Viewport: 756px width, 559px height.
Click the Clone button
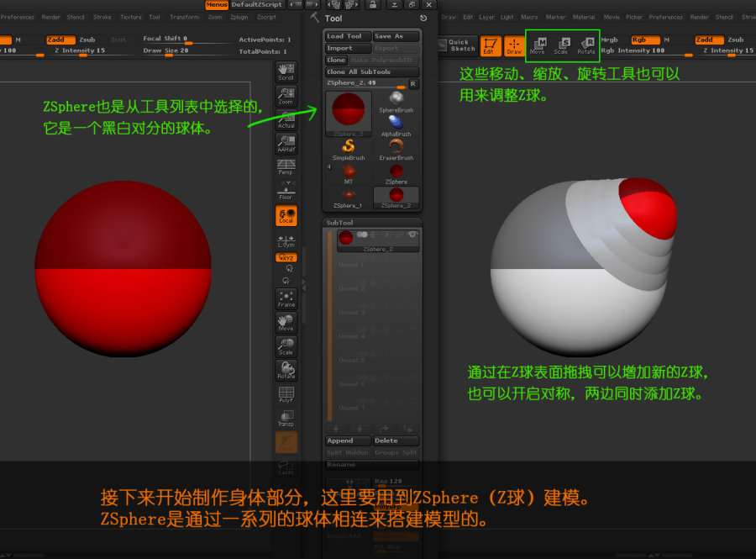[336, 60]
